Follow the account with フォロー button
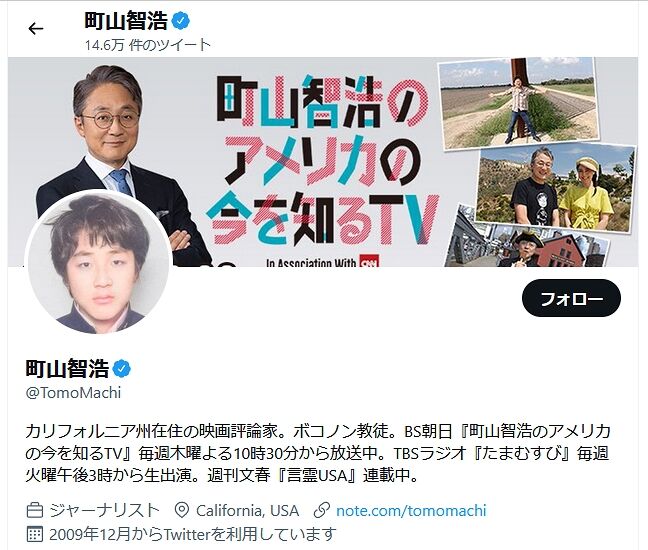Viewport: 648px width, 550px height. click(572, 298)
